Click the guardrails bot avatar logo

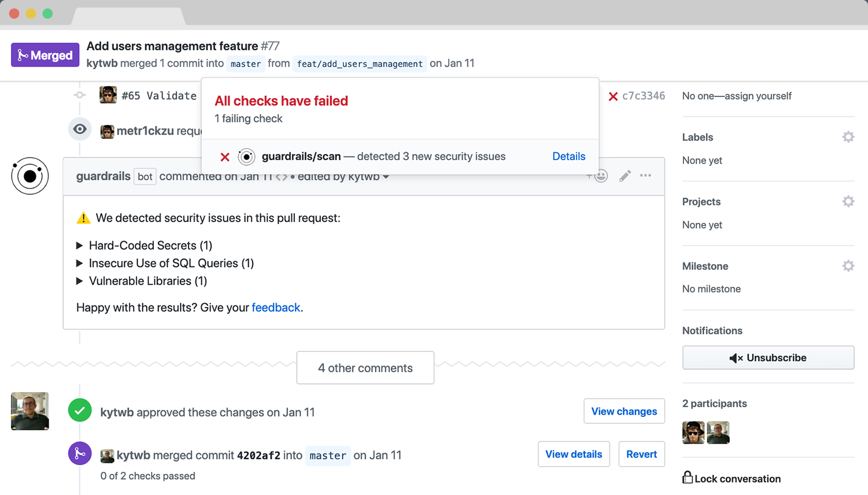pyautogui.click(x=30, y=176)
